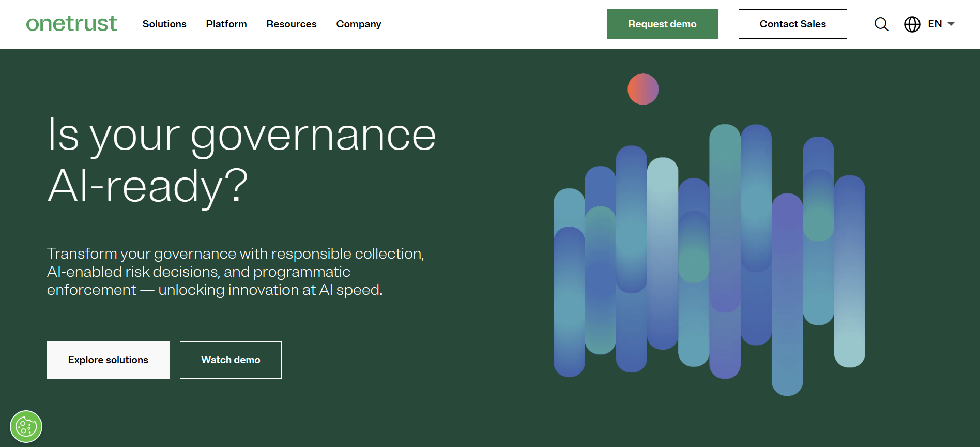Open the Company menu
The width and height of the screenshot is (980, 447).
[x=359, y=24]
